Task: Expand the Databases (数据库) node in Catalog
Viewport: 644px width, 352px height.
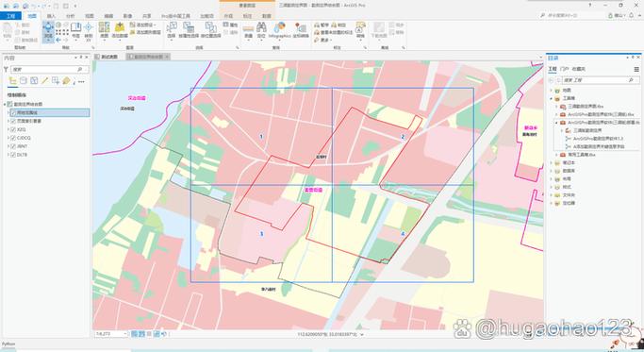Action: point(552,171)
